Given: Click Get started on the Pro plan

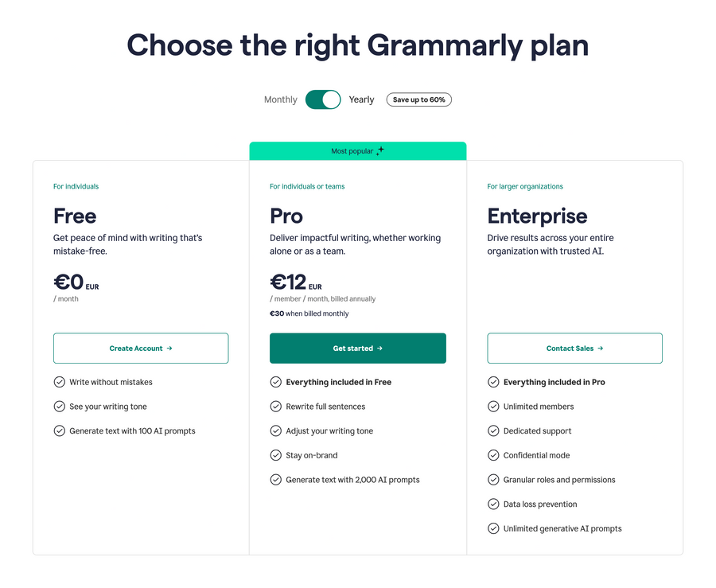Looking at the screenshot, I should [357, 348].
